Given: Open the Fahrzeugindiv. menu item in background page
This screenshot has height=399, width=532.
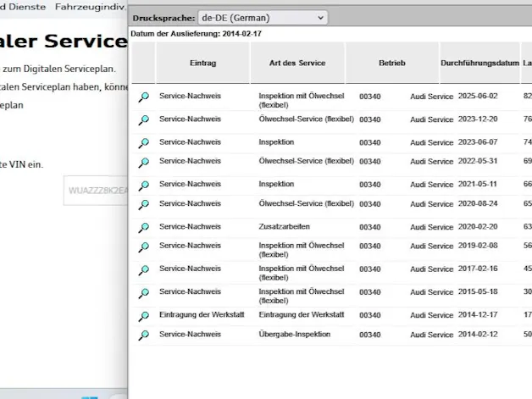Looking at the screenshot, I should [91, 7].
